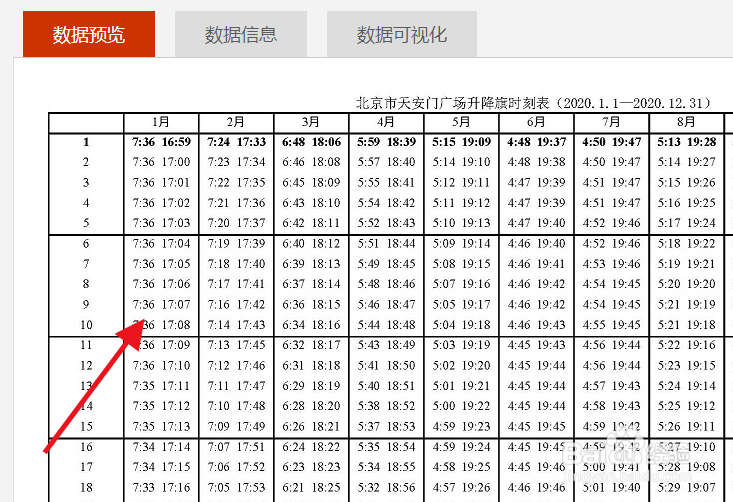Click cell 5:59 18:39 in April column
Image resolution: width=733 pixels, height=502 pixels.
point(386,142)
